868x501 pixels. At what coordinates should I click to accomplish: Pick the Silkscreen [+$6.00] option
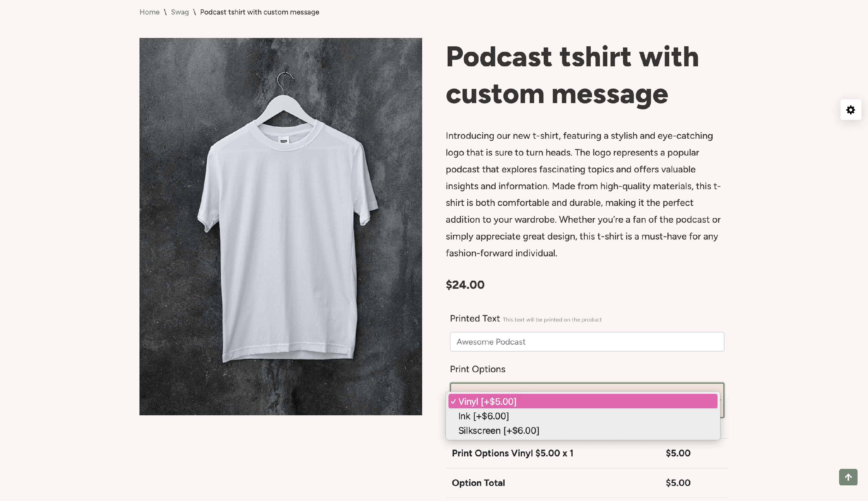tap(499, 430)
